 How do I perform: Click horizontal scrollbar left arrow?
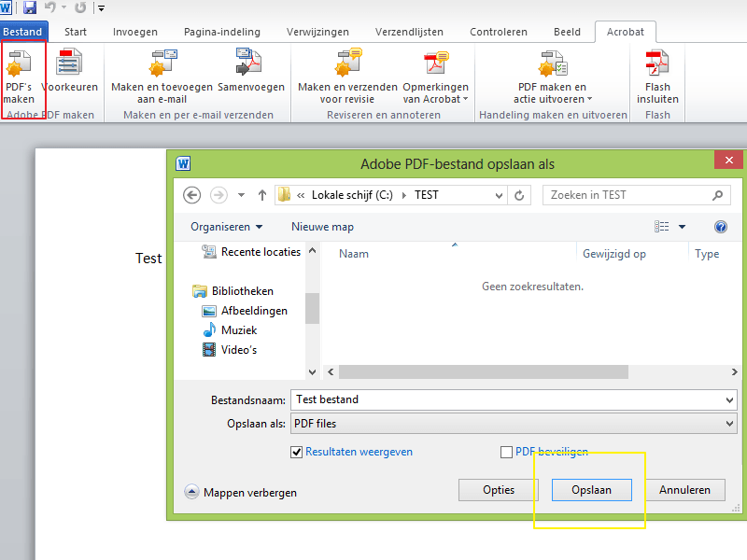coord(331,371)
